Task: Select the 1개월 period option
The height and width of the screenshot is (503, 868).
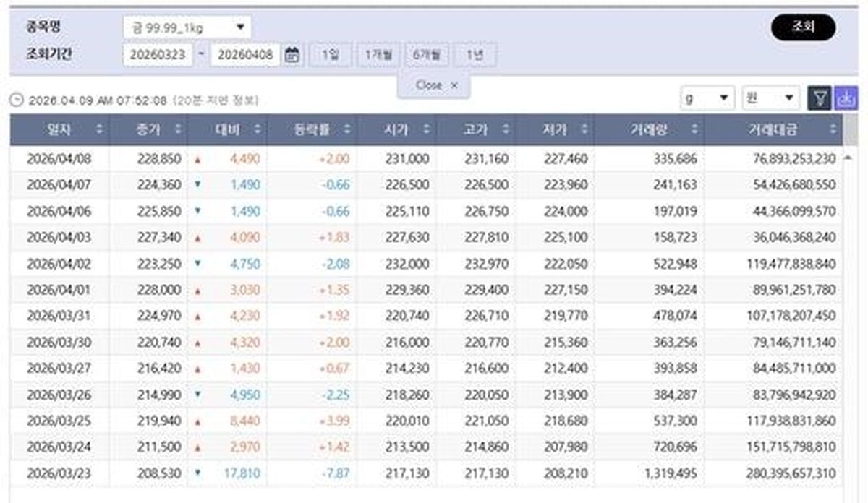Action: click(x=378, y=55)
